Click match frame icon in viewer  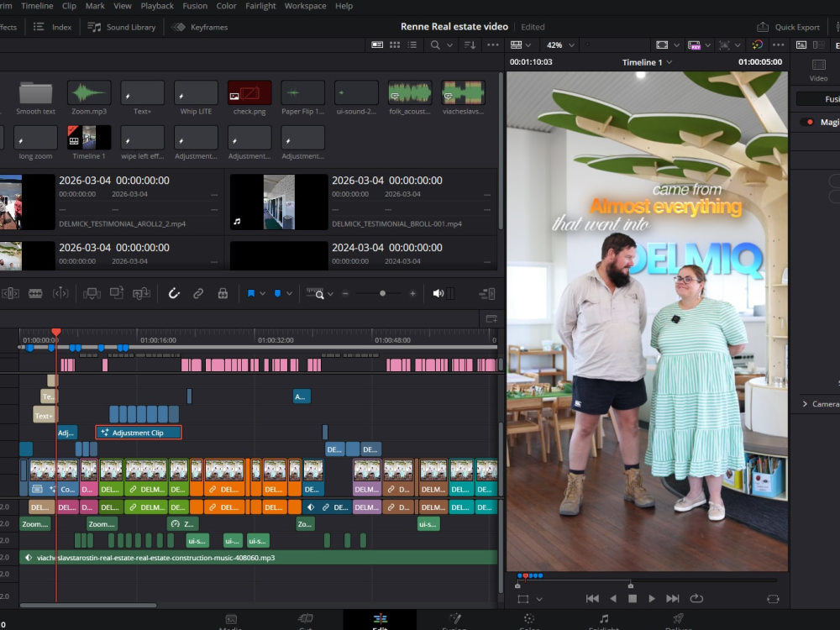tap(773, 599)
